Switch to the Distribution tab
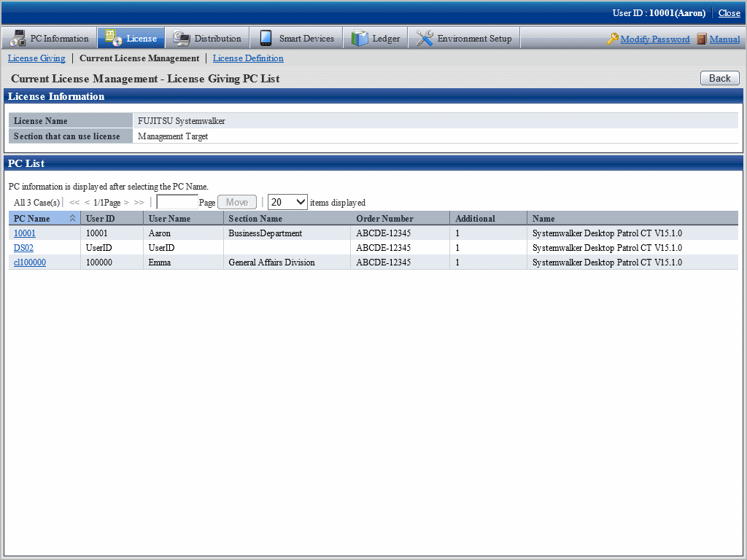Screen dimensions: 747x560 tap(207, 38)
